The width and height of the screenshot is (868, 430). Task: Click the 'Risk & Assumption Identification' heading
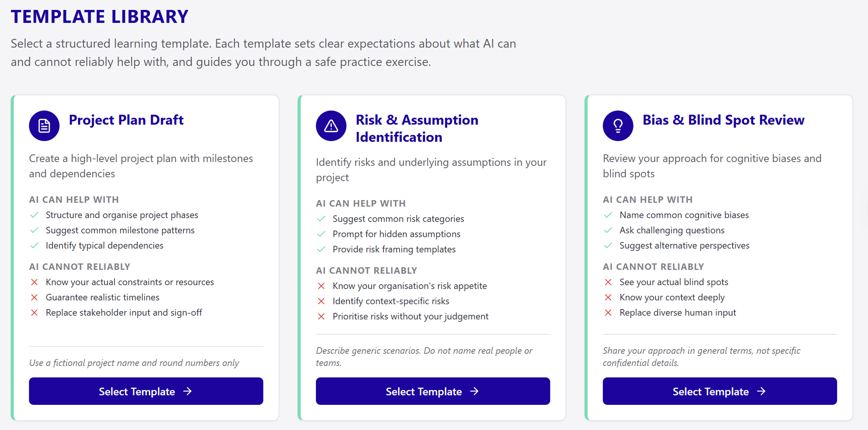(x=417, y=128)
